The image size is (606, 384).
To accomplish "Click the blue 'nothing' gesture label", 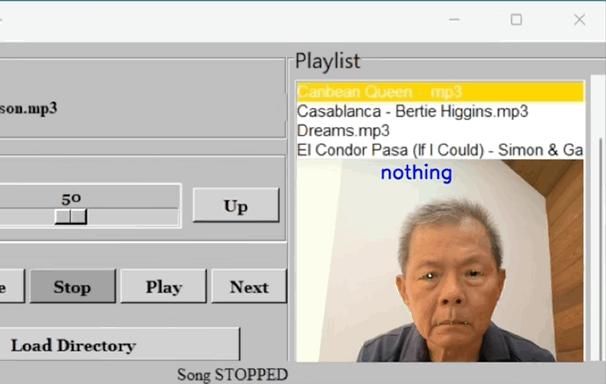I will coord(416,173).
